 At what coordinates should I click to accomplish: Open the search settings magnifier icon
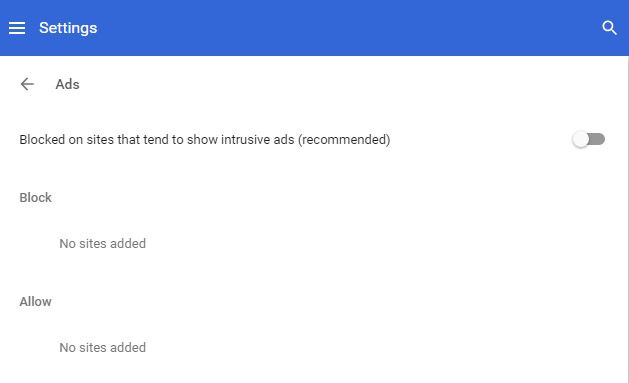pos(609,28)
